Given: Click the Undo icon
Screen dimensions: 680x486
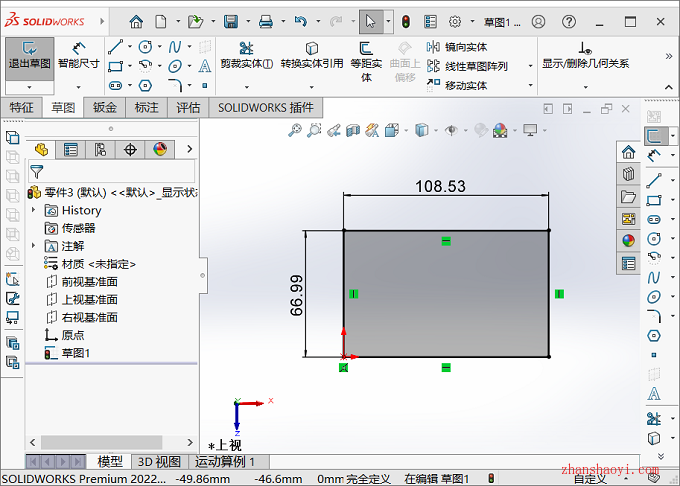Looking at the screenshot, I should (x=301, y=21).
